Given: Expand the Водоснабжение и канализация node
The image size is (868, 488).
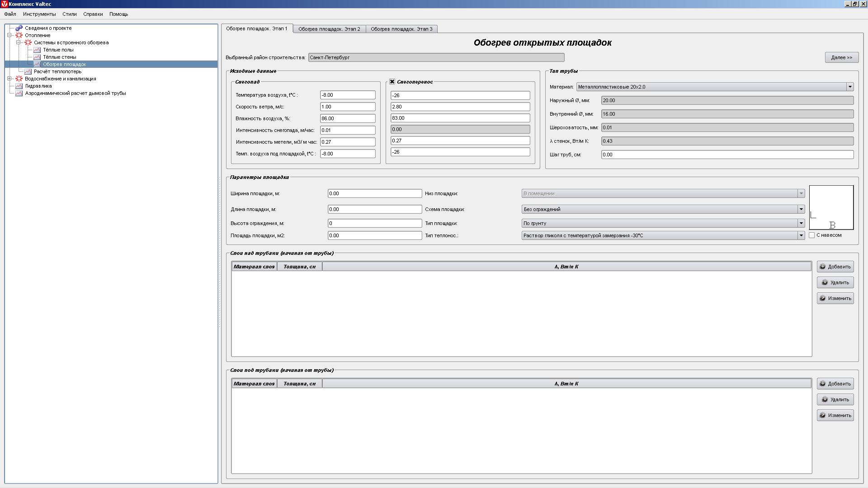Looking at the screenshot, I should pos(9,79).
